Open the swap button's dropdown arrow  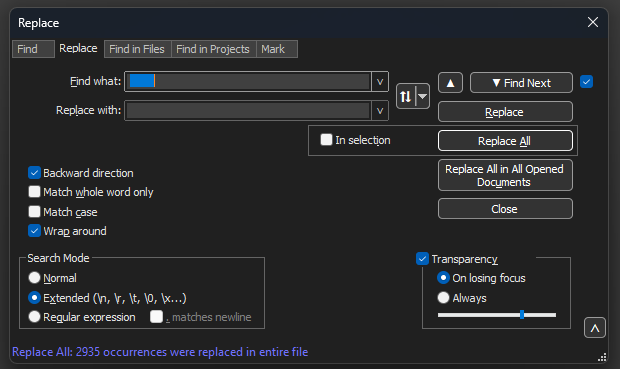(423, 96)
